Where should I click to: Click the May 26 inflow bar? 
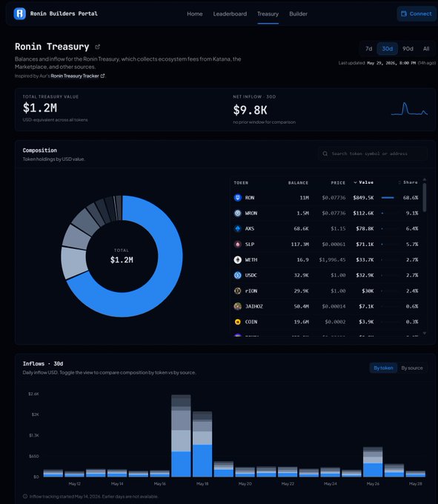(x=373, y=462)
